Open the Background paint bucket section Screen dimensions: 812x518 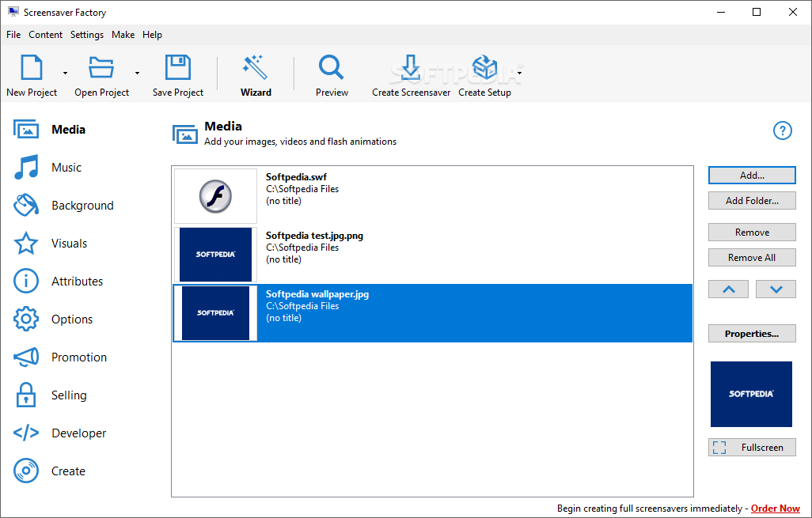pos(63,206)
